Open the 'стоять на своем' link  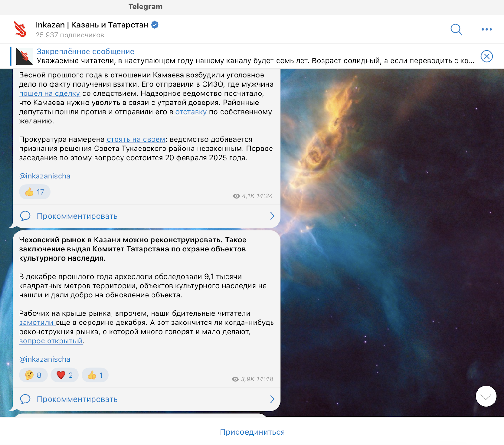(x=136, y=139)
